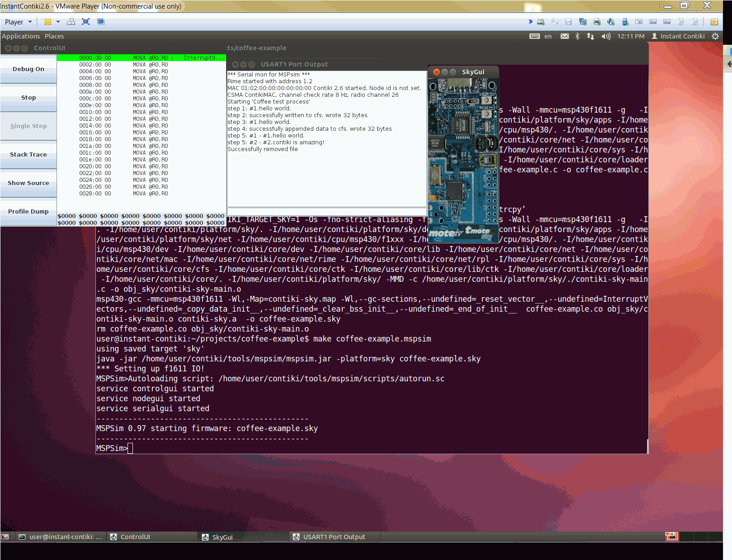Click the VMware pause virtual machine icon

coord(47,22)
